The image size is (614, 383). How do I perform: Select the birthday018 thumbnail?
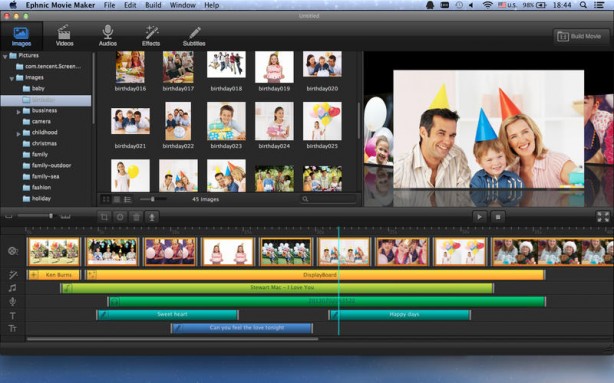click(226, 65)
